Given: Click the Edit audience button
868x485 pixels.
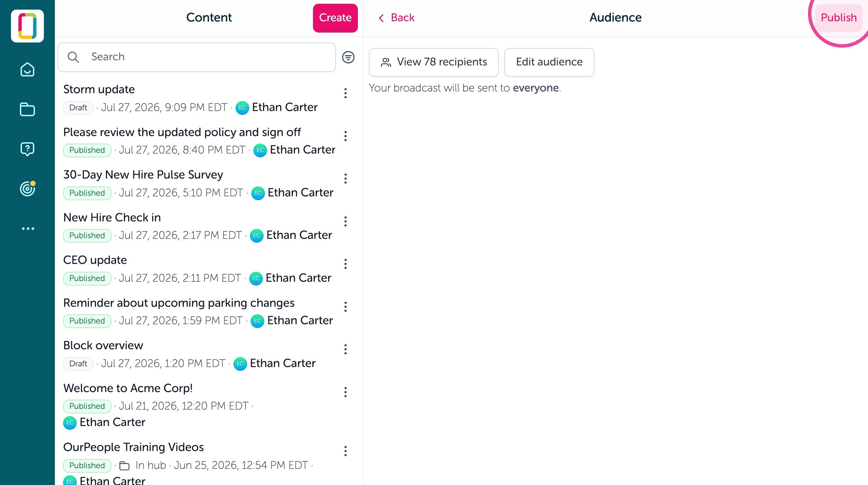Looking at the screenshot, I should [549, 62].
